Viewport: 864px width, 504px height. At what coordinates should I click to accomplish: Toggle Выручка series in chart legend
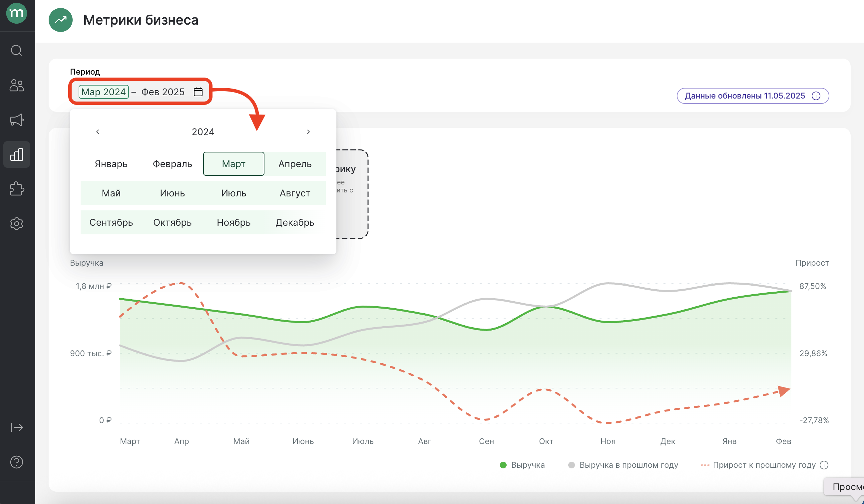coord(522,465)
